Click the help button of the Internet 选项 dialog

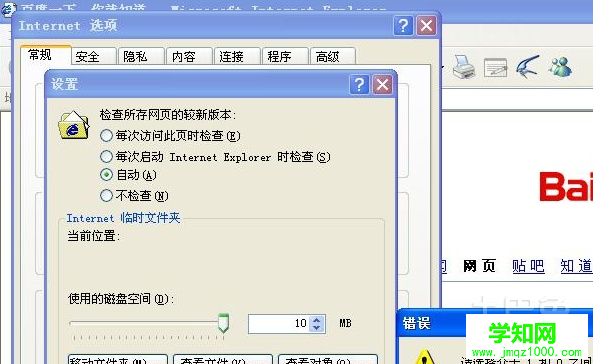(403, 26)
